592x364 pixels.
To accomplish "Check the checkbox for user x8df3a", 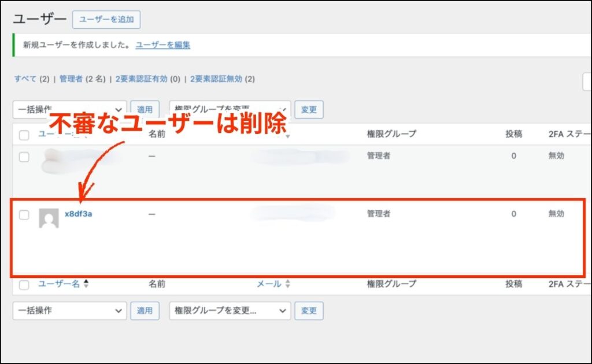I will coord(24,215).
